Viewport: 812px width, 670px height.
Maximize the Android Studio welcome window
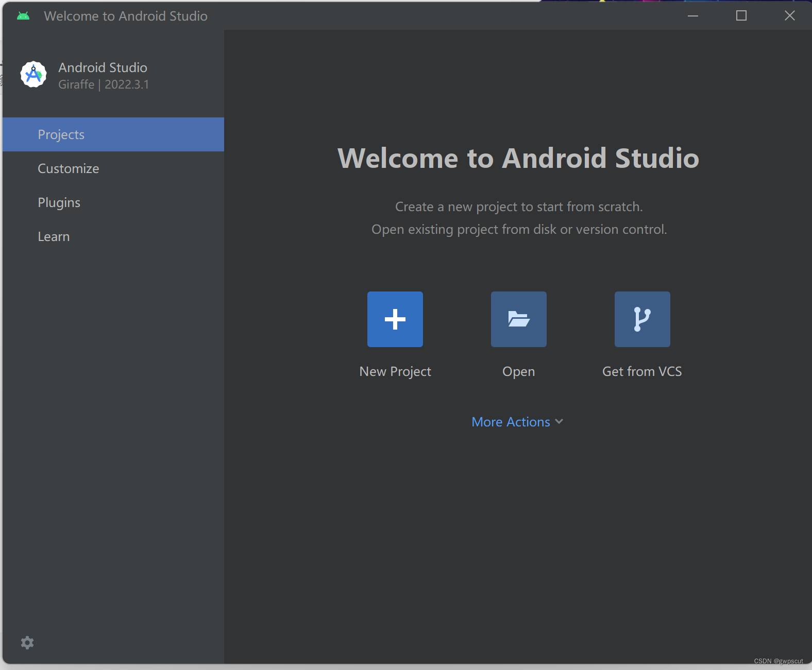tap(741, 16)
